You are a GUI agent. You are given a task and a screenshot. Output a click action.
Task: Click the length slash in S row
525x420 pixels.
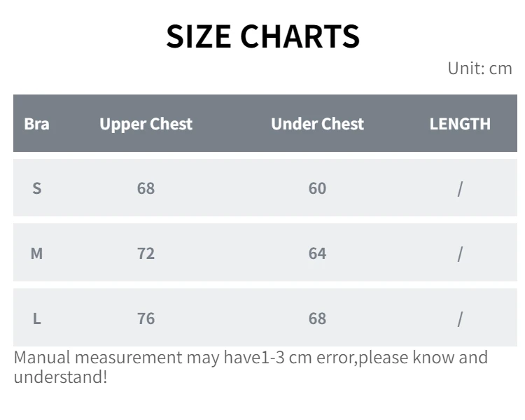pos(460,189)
